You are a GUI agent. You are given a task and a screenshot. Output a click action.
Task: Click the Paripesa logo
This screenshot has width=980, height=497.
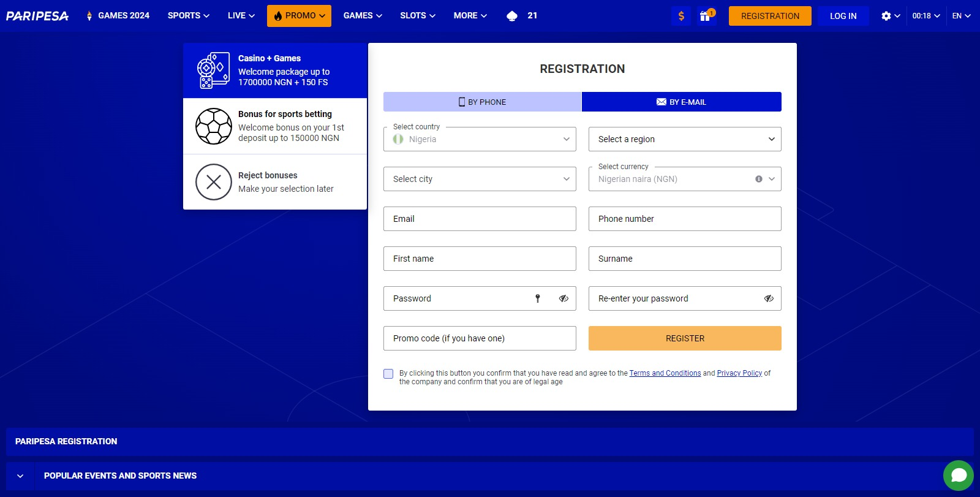tap(37, 16)
